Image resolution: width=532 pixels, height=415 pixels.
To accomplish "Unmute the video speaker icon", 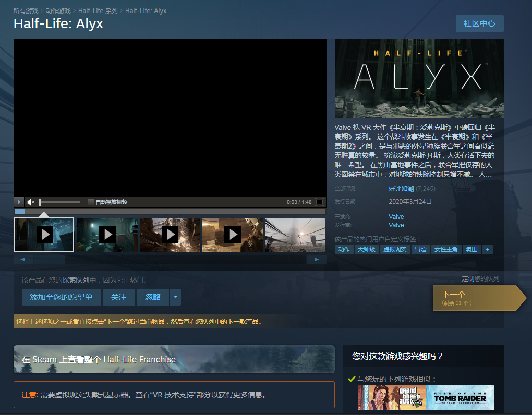I will click(x=31, y=202).
